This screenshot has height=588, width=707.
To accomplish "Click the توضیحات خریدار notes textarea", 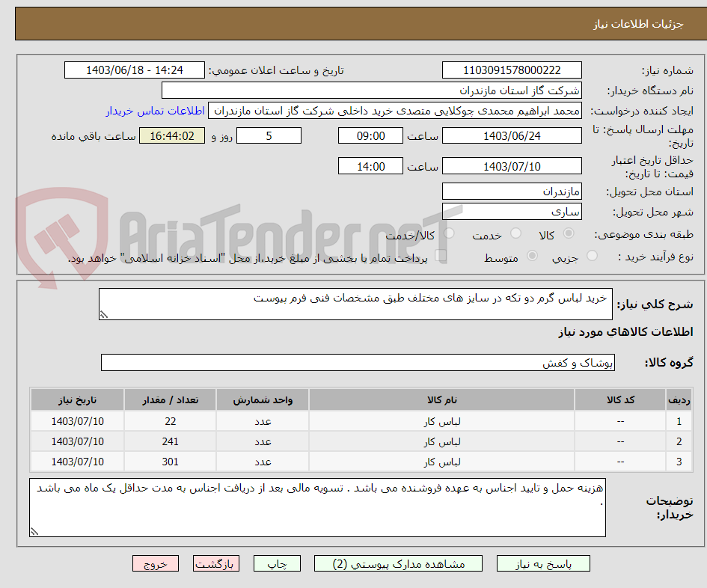I will 317,508.
